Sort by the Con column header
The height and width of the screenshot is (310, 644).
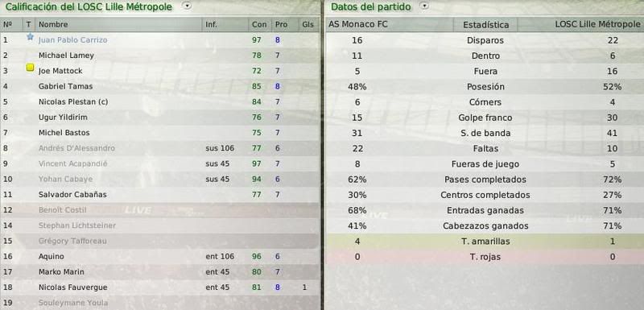point(259,25)
